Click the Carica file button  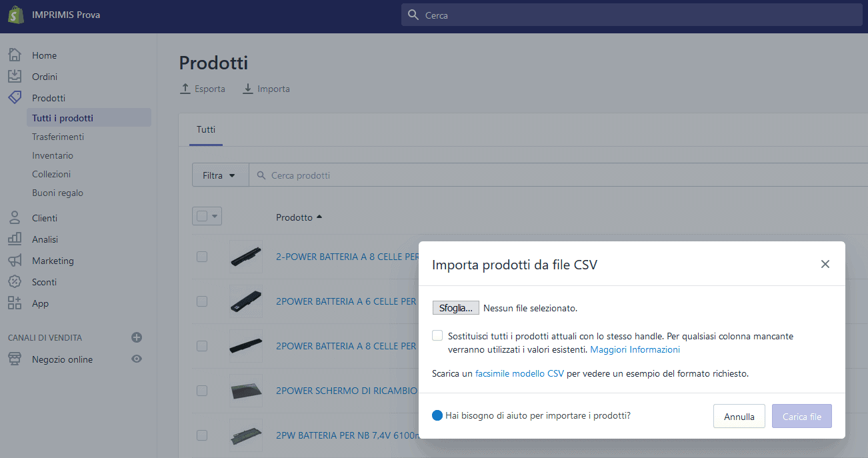tap(802, 417)
